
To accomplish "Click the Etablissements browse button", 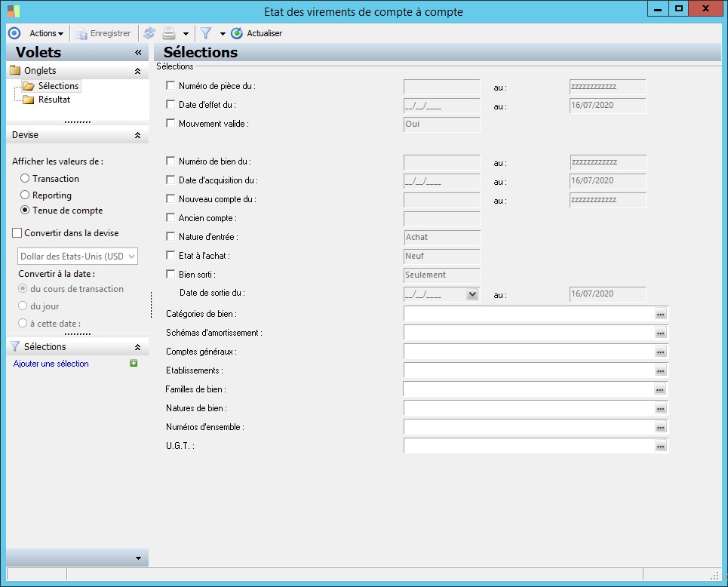I will (x=660, y=370).
